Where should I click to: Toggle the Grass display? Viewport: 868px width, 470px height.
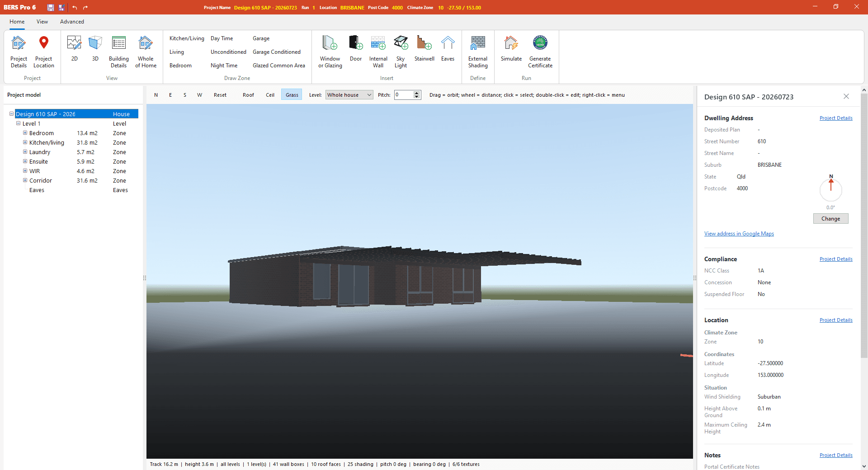click(x=292, y=95)
